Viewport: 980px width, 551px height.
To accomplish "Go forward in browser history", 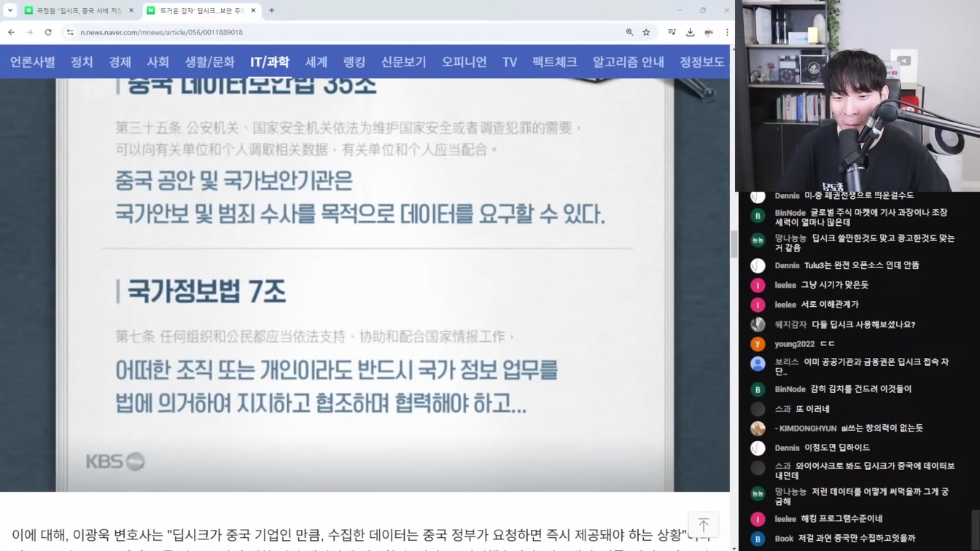I will tap(30, 32).
